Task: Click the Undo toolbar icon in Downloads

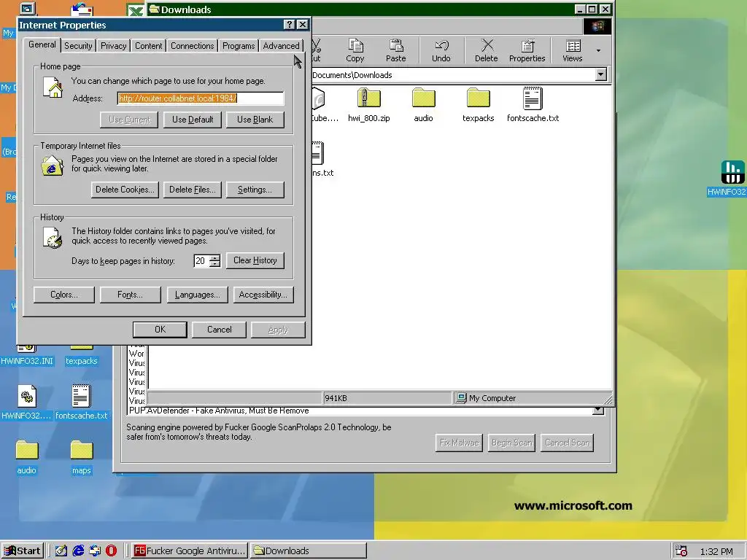Action: tap(441, 50)
